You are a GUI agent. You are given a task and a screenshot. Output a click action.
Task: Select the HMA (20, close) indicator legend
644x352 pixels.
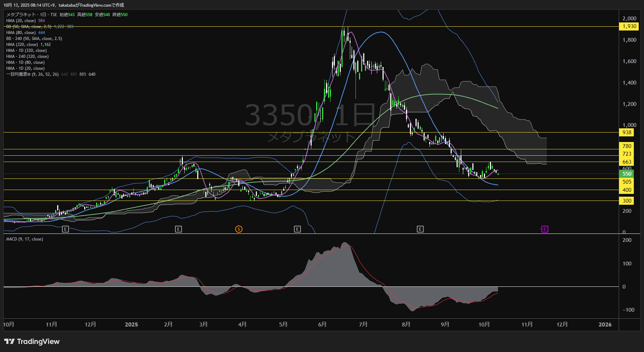click(21, 21)
